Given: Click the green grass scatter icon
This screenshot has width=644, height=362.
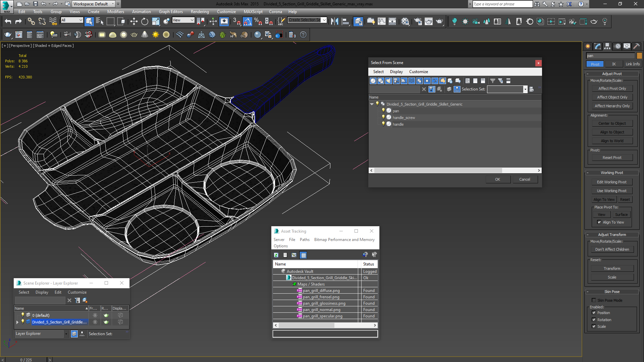Looking at the screenshot, I should coord(223,35).
